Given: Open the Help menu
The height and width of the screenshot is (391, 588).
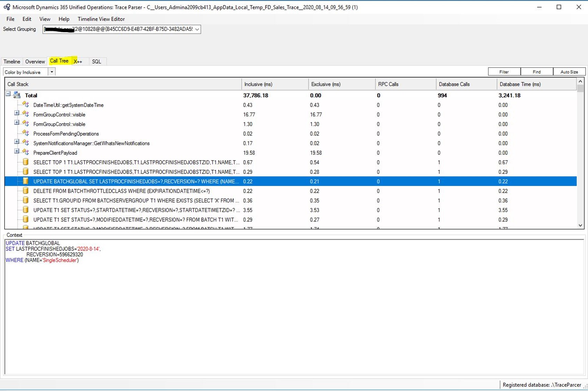Looking at the screenshot, I should [64, 19].
